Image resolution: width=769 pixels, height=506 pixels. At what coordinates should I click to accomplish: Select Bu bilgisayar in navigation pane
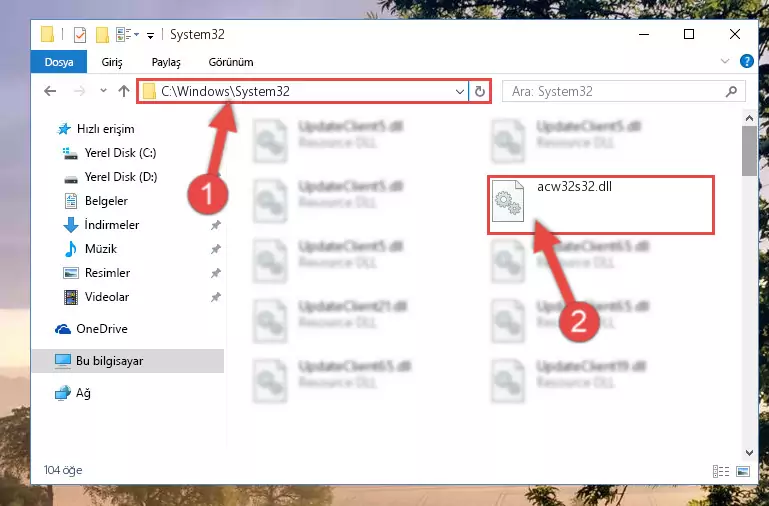point(128,361)
